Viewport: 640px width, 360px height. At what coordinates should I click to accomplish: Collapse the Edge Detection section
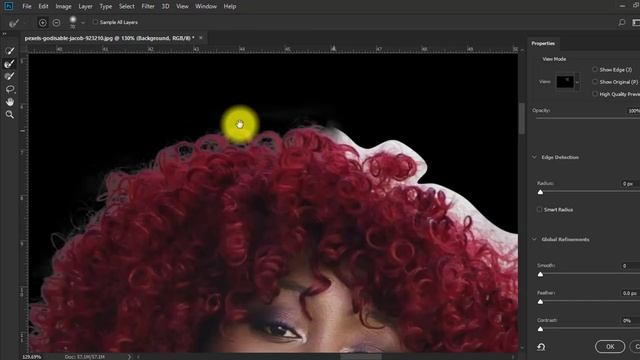coord(534,157)
